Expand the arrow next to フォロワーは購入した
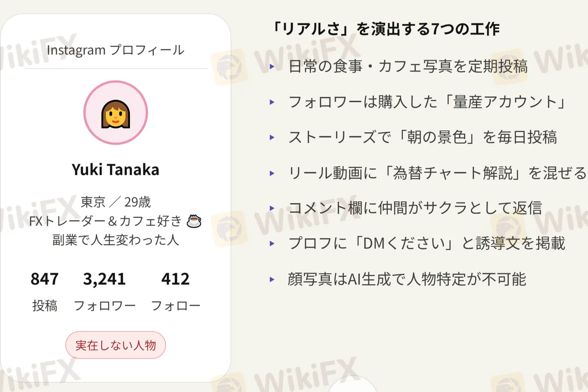The height and width of the screenshot is (392, 588). tap(272, 102)
